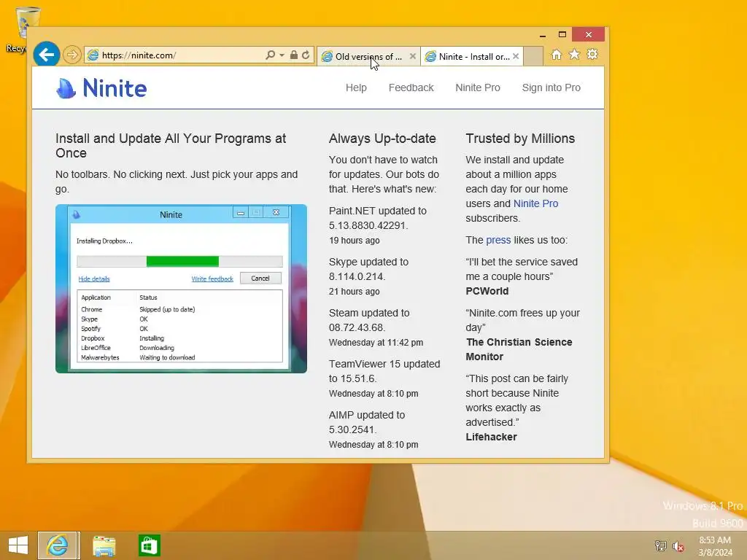Follow the Ninite Pro subscribers link
Image resolution: width=747 pixels, height=560 pixels.
click(x=535, y=203)
